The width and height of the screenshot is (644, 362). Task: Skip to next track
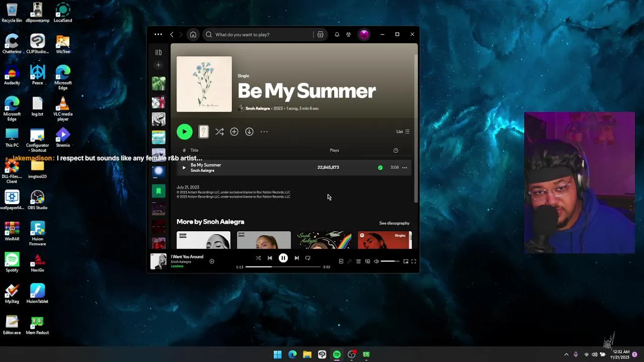click(296, 258)
